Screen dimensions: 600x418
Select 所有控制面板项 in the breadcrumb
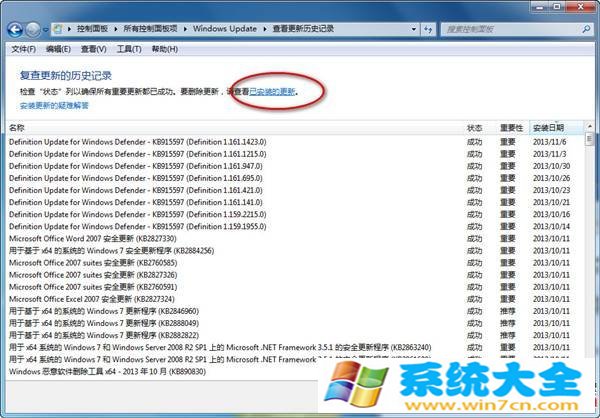click(x=150, y=29)
